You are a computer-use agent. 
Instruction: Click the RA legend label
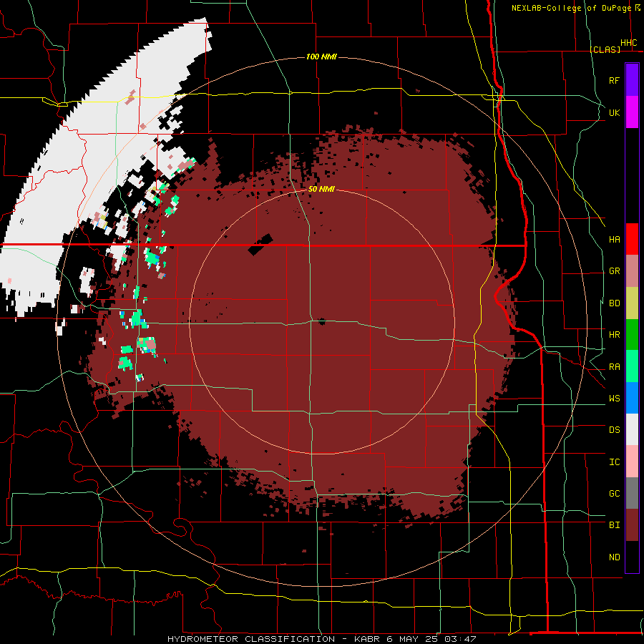(614, 367)
